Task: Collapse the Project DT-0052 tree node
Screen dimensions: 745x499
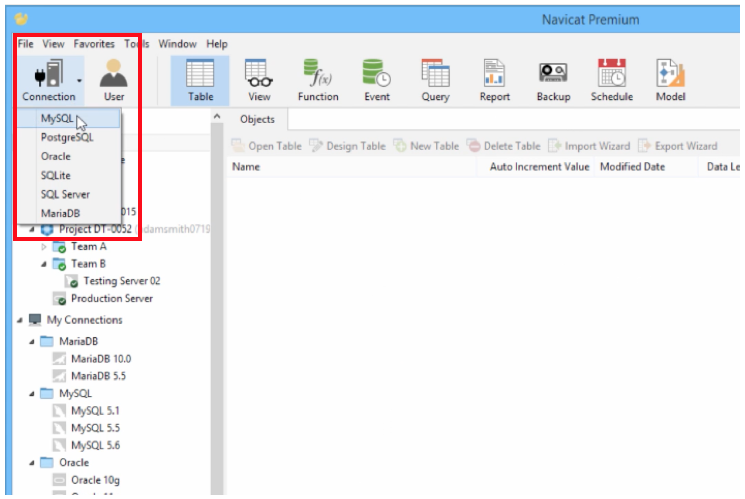Action: tap(32, 230)
